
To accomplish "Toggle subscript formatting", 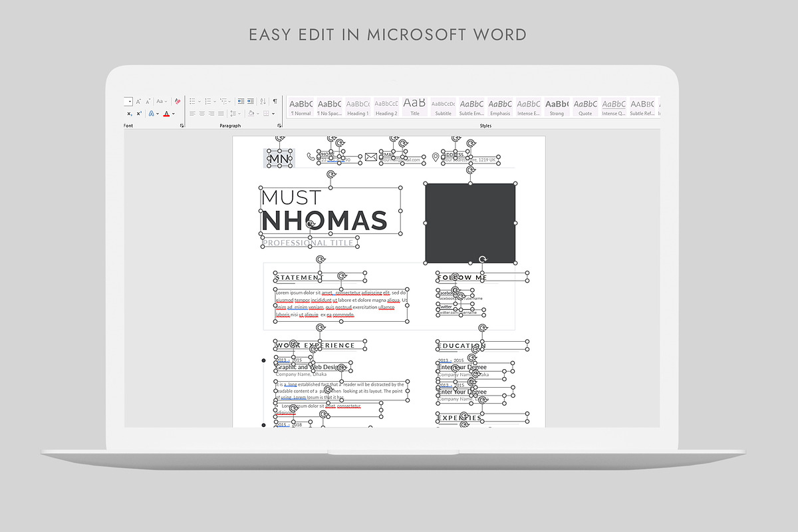I will pyautogui.click(x=130, y=114).
